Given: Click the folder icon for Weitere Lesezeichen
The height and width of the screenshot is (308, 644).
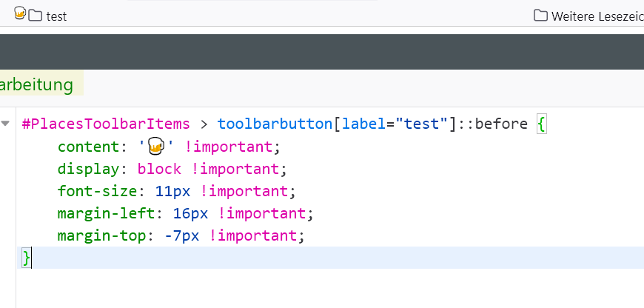Looking at the screenshot, I should click(x=540, y=16).
